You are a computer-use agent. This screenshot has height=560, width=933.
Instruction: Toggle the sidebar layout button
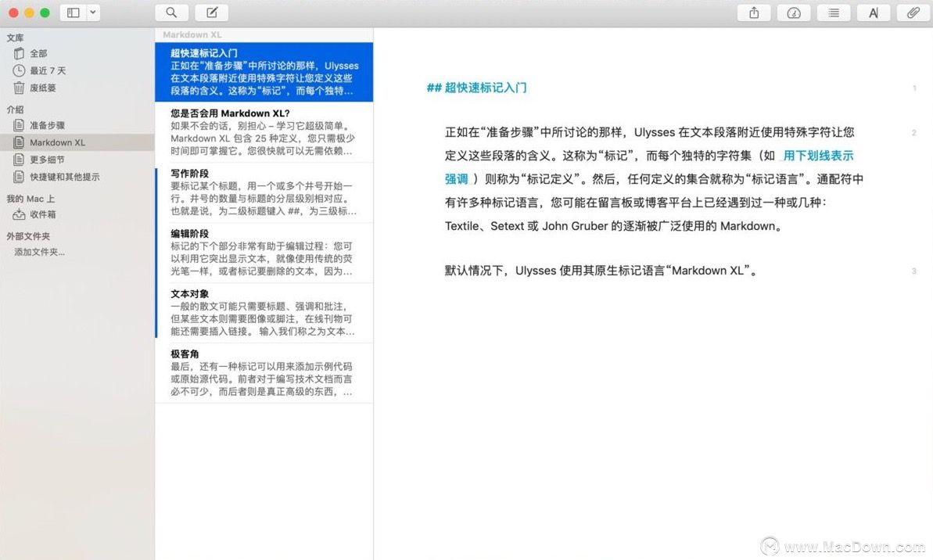74,13
